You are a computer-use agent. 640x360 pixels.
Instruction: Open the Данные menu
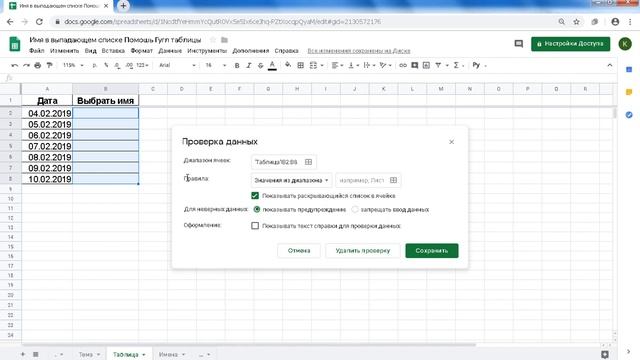[170, 51]
